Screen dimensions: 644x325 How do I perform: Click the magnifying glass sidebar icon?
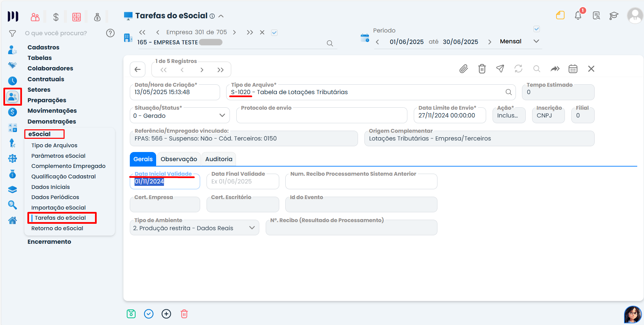click(13, 205)
